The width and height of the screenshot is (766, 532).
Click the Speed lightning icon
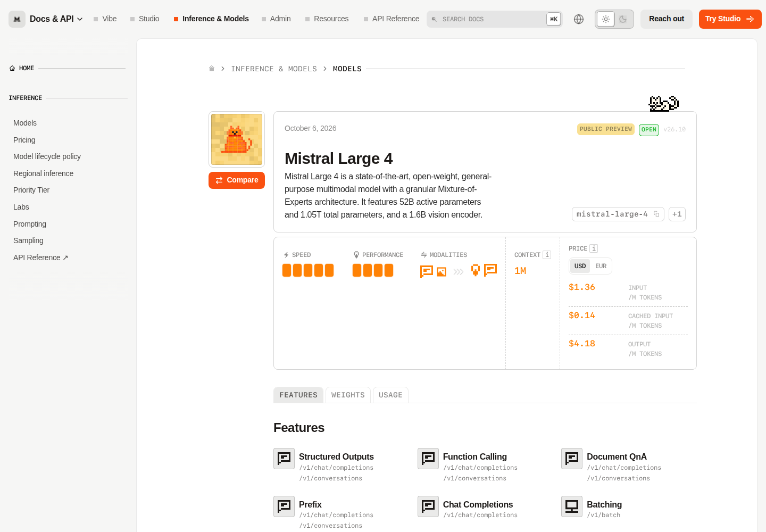(x=286, y=255)
